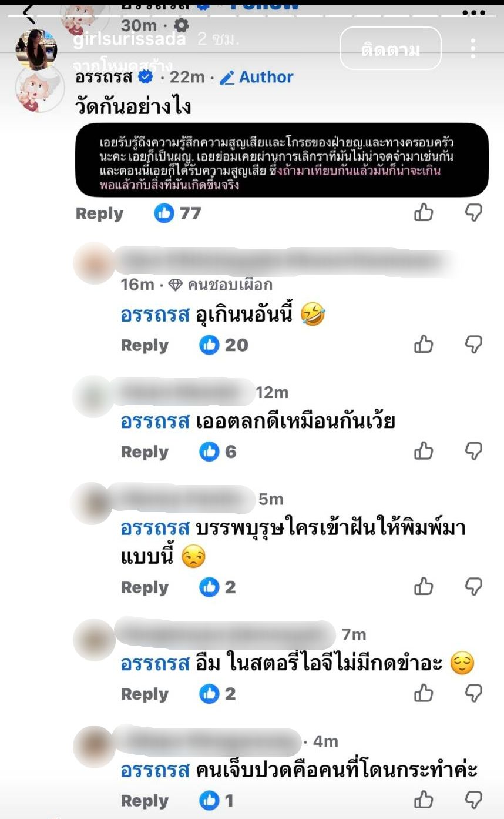Screen dimensions: 504x819
Task: Dislike the comment อุเกินนอันนี้
Action: [x=473, y=345]
